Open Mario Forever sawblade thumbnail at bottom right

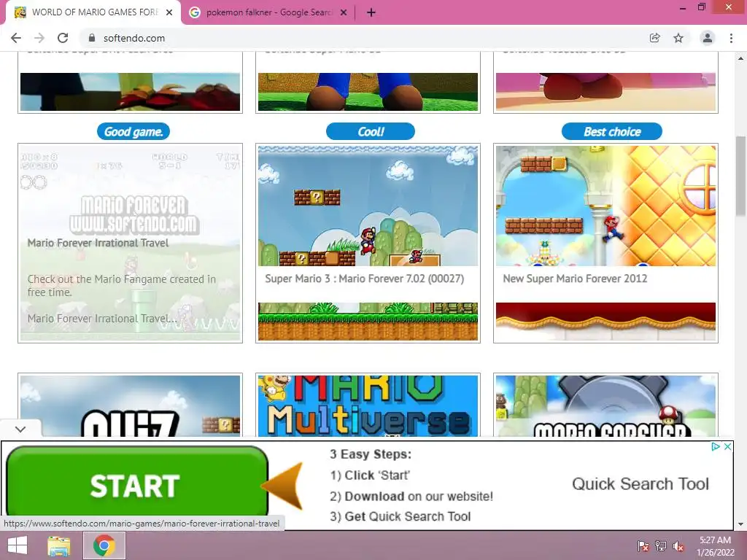pyautogui.click(x=605, y=405)
